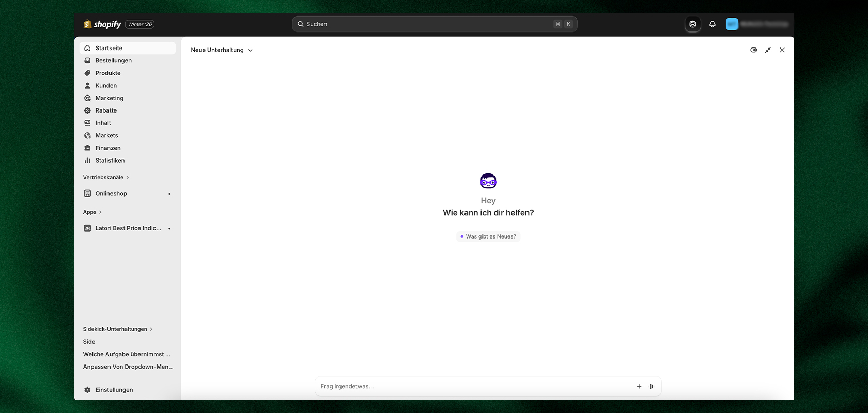Open the Sidekick assistant icon in top bar

(x=692, y=24)
